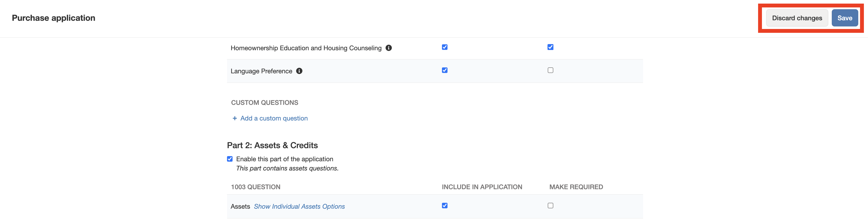Uncheck include in application for Language Preference
868x222 pixels.
pyautogui.click(x=445, y=70)
